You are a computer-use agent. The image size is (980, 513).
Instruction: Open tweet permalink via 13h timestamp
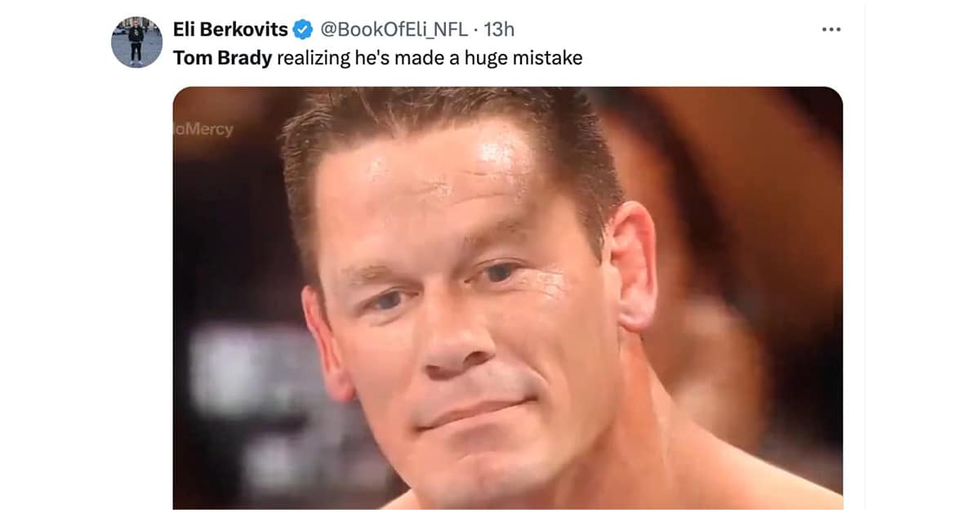499,30
